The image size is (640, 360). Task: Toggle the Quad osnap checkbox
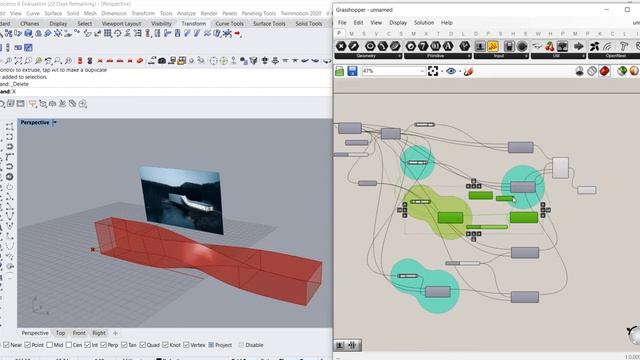coord(142,345)
